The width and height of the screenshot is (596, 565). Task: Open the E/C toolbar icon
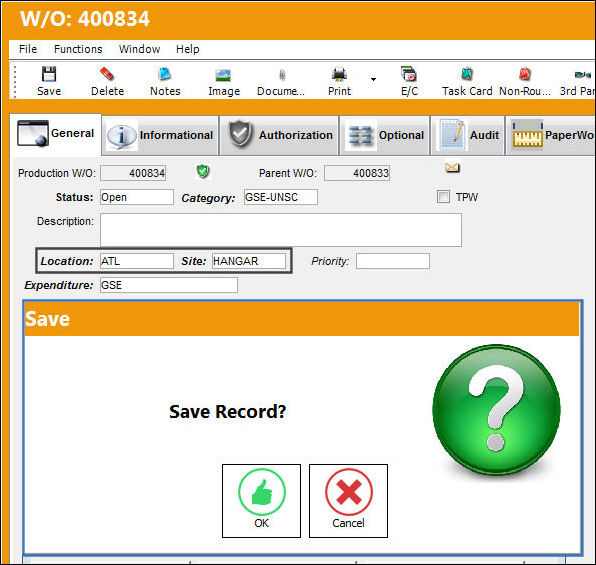coord(409,81)
